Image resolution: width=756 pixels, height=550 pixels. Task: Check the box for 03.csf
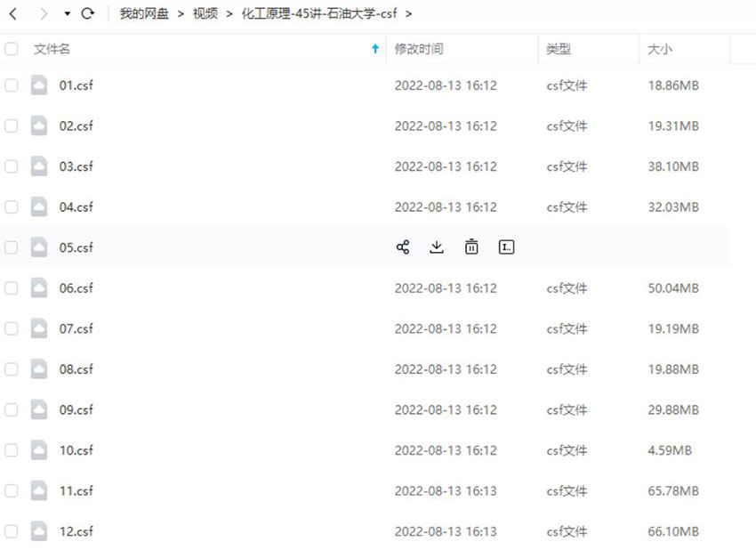point(11,166)
